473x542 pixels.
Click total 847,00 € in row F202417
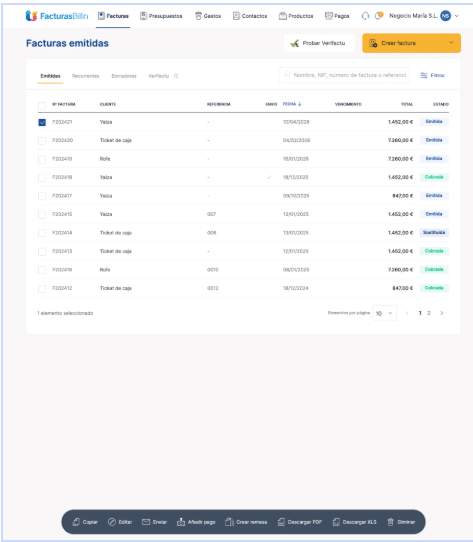(x=402, y=196)
